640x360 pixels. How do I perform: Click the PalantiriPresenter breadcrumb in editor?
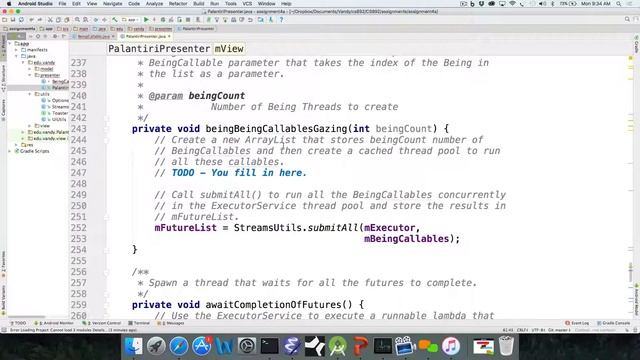pyautogui.click(x=159, y=49)
